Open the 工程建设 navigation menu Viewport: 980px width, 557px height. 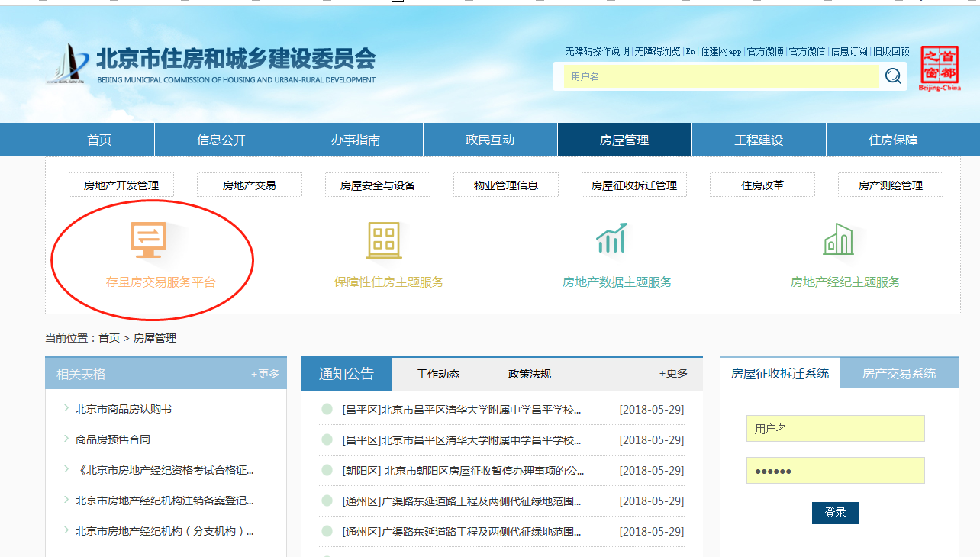pyautogui.click(x=759, y=140)
